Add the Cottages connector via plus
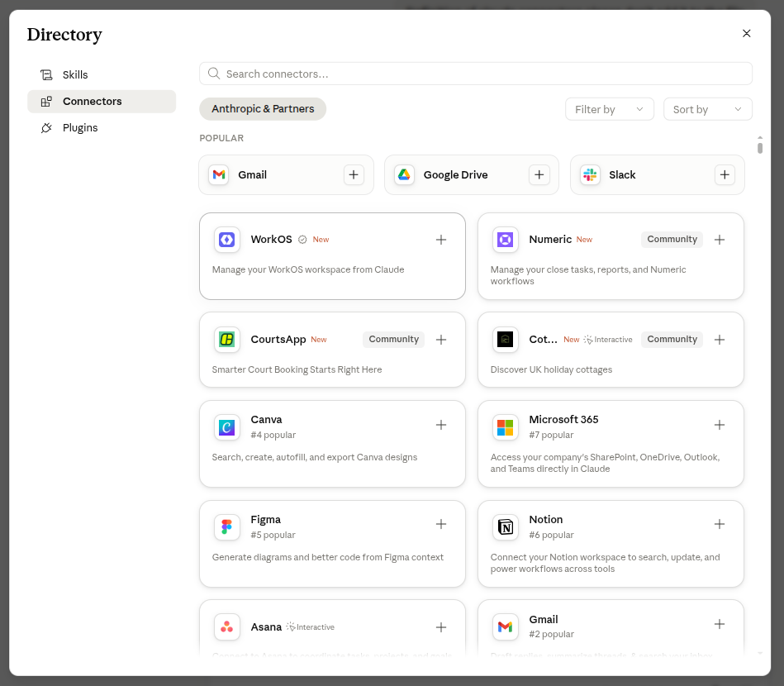 point(720,340)
